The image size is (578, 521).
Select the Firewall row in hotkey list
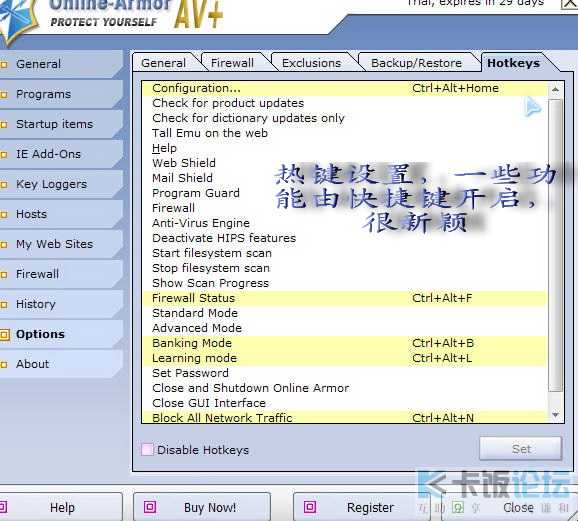click(345, 208)
